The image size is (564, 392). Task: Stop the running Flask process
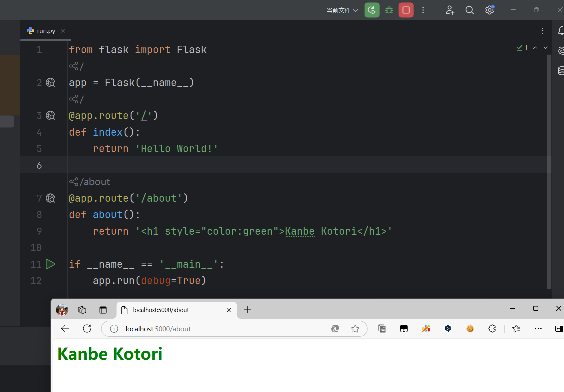[x=406, y=10]
